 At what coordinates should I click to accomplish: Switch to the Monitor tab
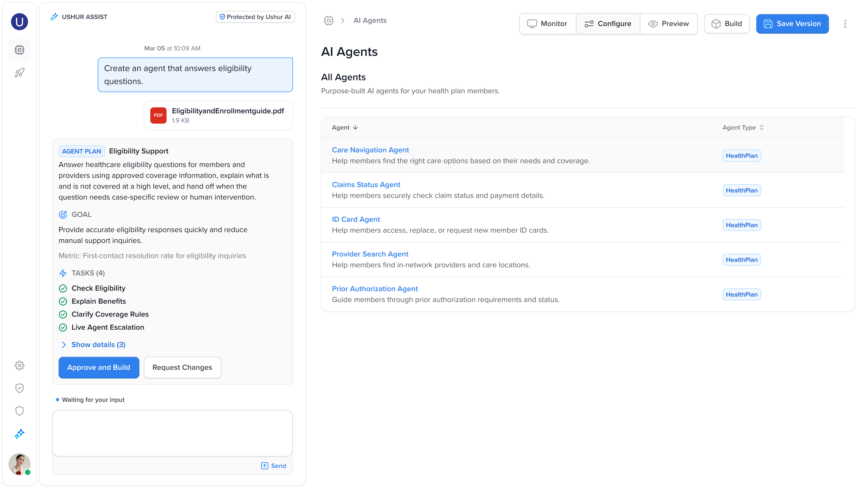pyautogui.click(x=548, y=24)
